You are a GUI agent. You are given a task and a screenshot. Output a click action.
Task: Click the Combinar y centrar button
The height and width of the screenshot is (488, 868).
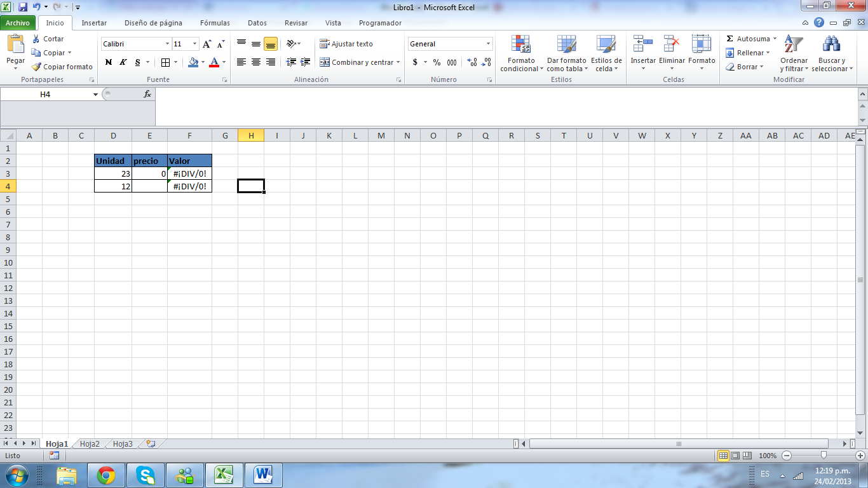tap(356, 62)
